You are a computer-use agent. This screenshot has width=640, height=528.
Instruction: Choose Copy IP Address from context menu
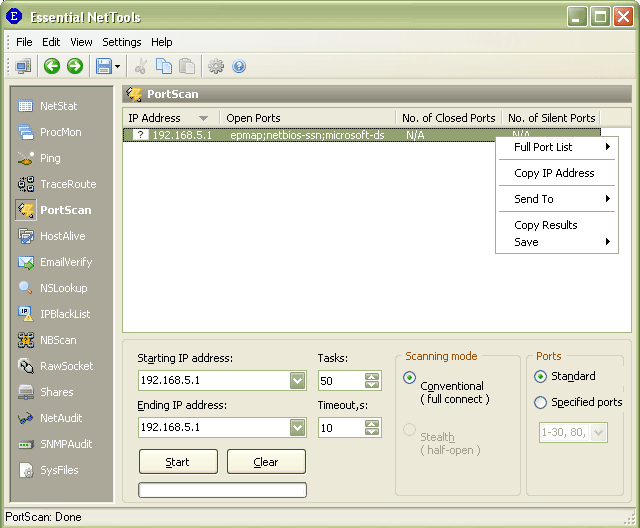click(557, 173)
